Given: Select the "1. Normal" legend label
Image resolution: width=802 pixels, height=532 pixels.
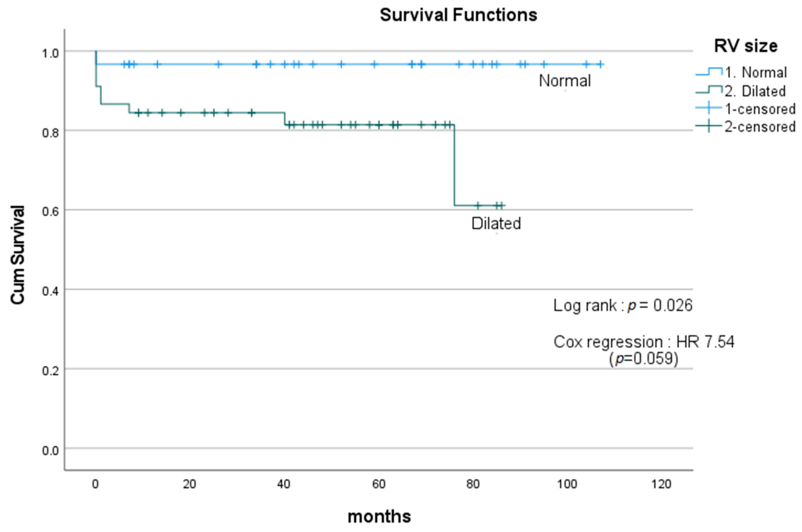Looking at the screenshot, I should [x=756, y=72].
